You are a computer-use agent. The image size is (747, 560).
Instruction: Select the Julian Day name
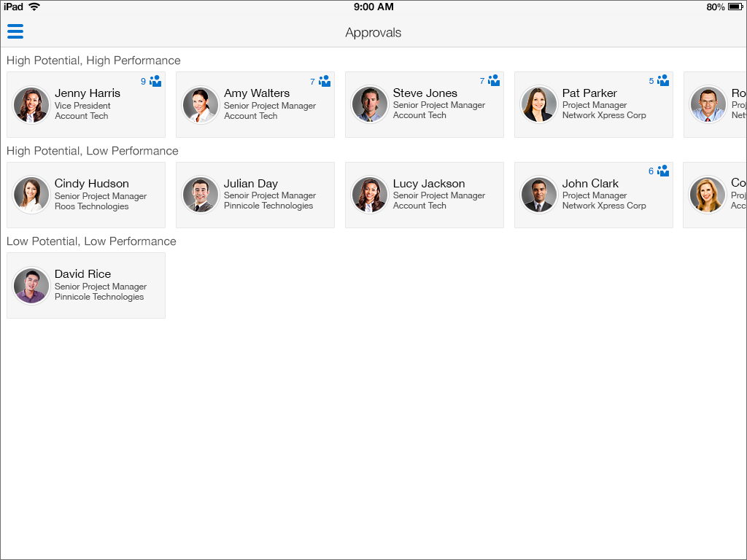click(251, 184)
